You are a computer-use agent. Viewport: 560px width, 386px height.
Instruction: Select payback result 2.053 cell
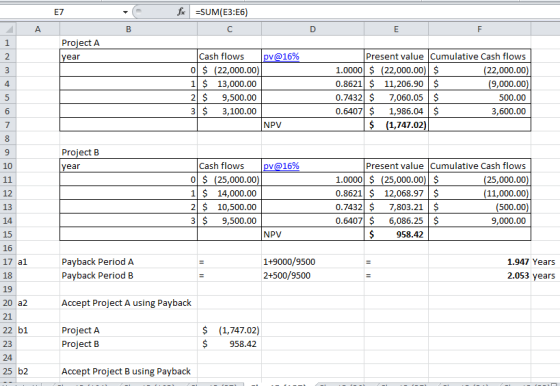click(x=480, y=275)
